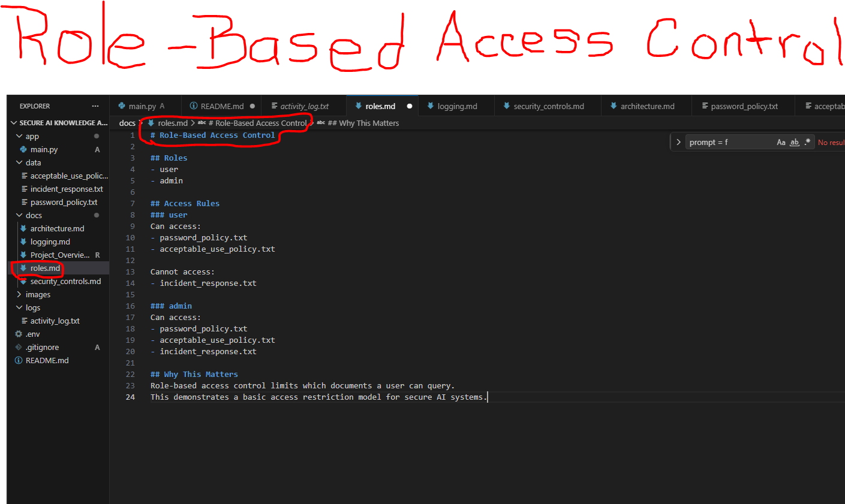Viewport: 845px width, 504px height.
Task: Click the 'Cannot access:' line in editor
Action: [x=182, y=272]
